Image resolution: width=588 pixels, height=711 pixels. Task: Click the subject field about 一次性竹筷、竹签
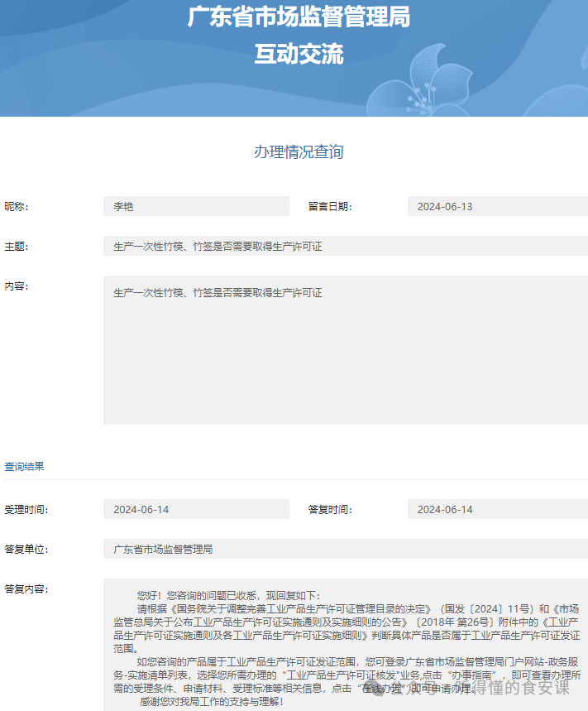point(345,246)
